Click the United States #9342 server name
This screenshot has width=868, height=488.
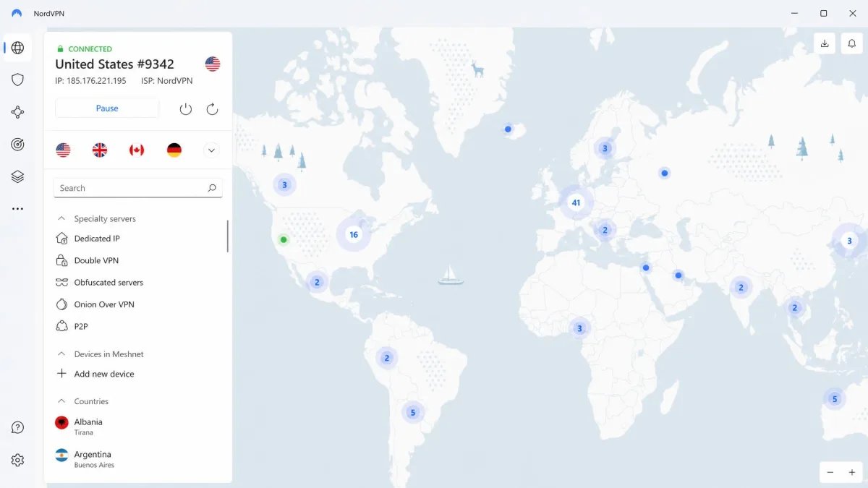tap(114, 64)
